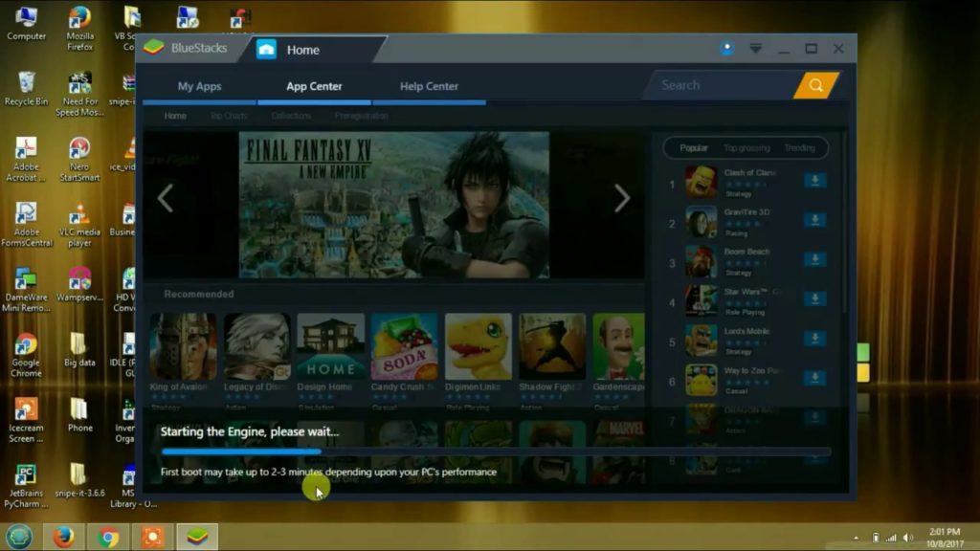The image size is (980, 551).
Task: Select the Big data desktop folder
Action: click(x=79, y=350)
